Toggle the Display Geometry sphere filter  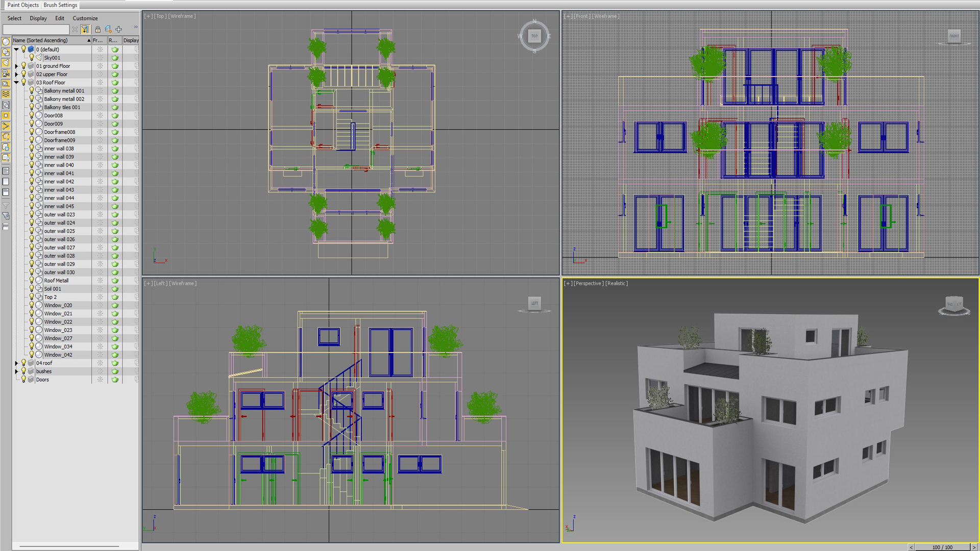[6, 42]
